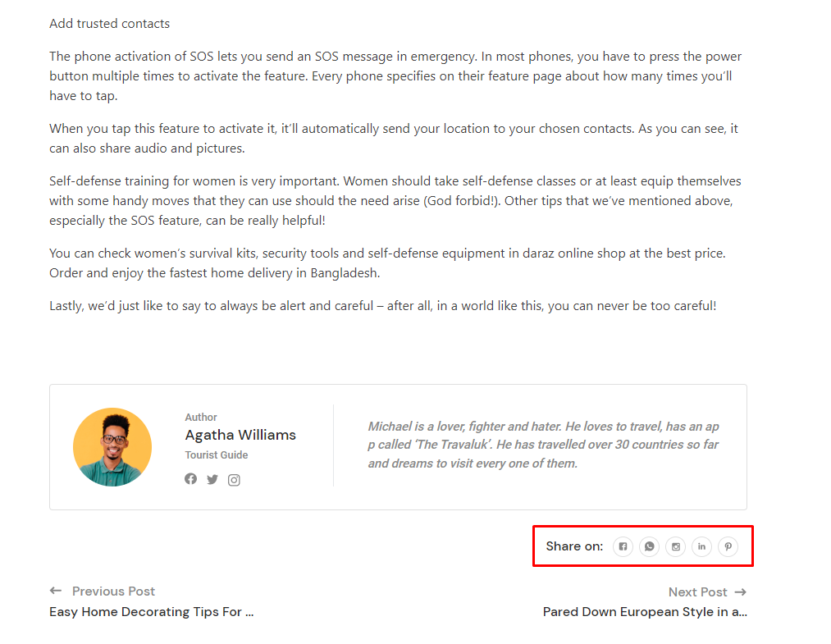Click the right arrow beside Next Post
Screen dimensions: 831x644
(x=741, y=591)
